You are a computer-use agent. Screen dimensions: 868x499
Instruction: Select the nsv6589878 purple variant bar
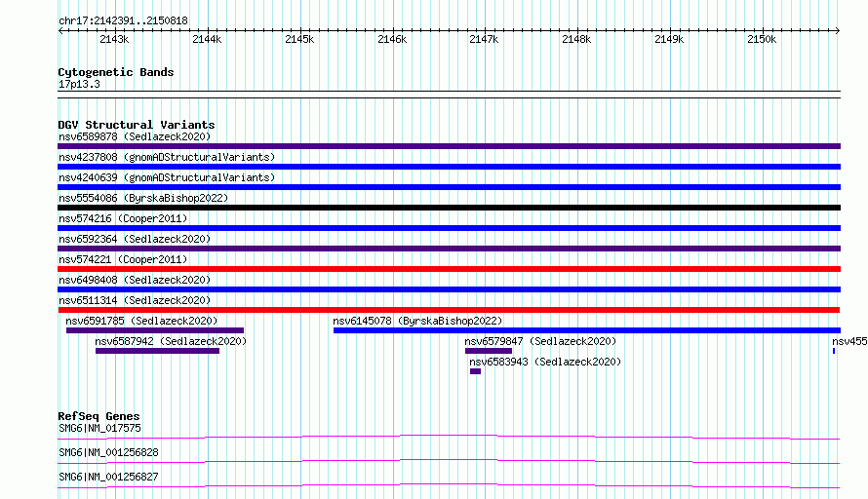point(449,146)
